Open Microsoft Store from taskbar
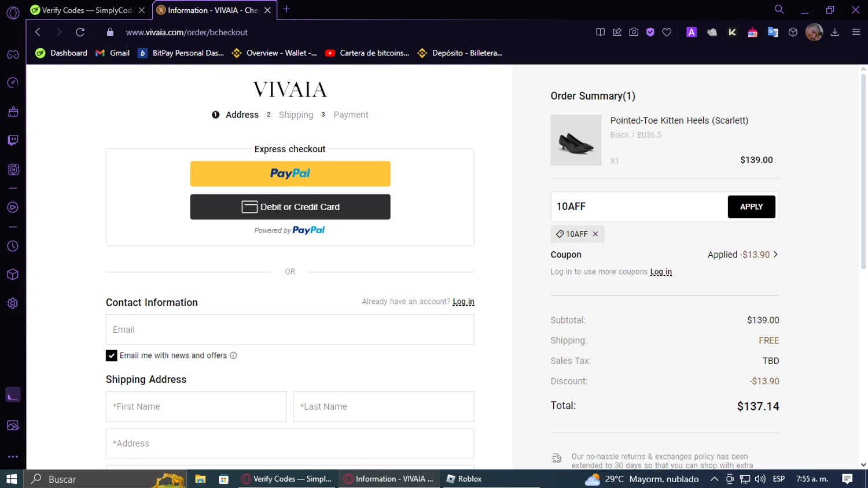Screen dimensions: 868x488 pos(223,479)
